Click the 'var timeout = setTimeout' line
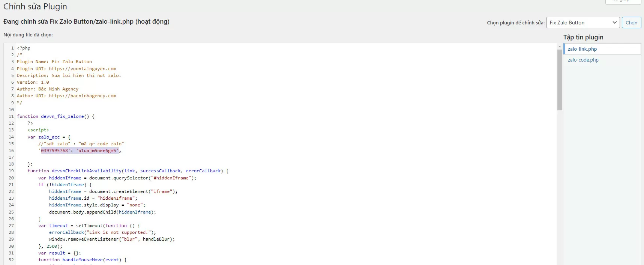Viewport: 644px width, 265px height. point(89,226)
